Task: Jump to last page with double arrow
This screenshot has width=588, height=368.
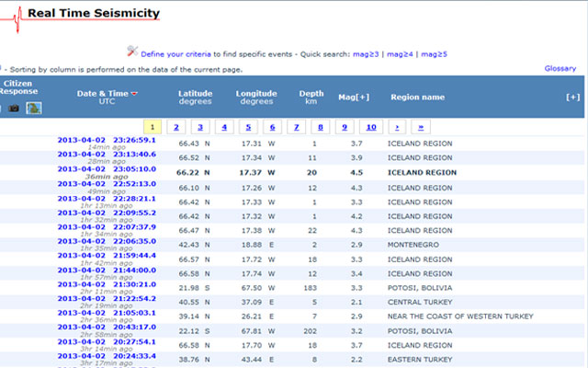Action: (421, 127)
